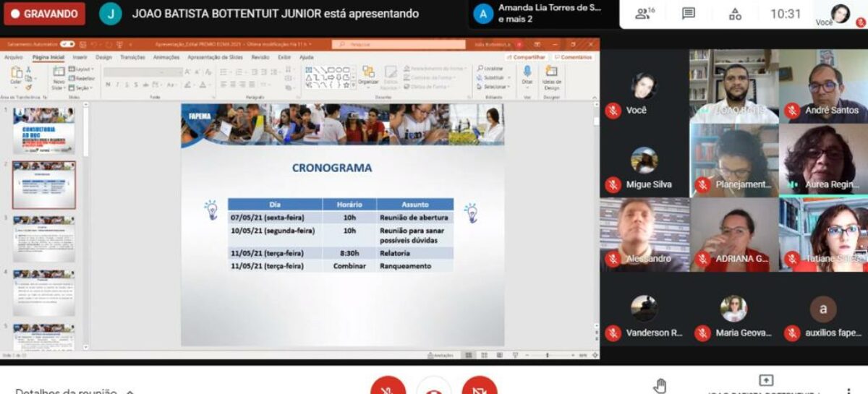Viewport: 868px width, 394px height.
Task: Click the Organizar icon in the ribbon
Action: (368, 75)
